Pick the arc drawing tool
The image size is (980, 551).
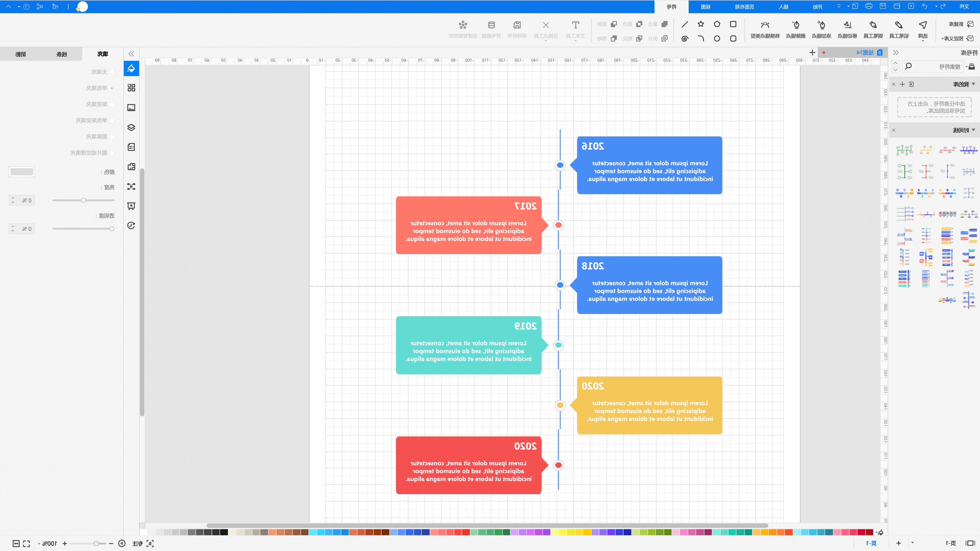(701, 38)
